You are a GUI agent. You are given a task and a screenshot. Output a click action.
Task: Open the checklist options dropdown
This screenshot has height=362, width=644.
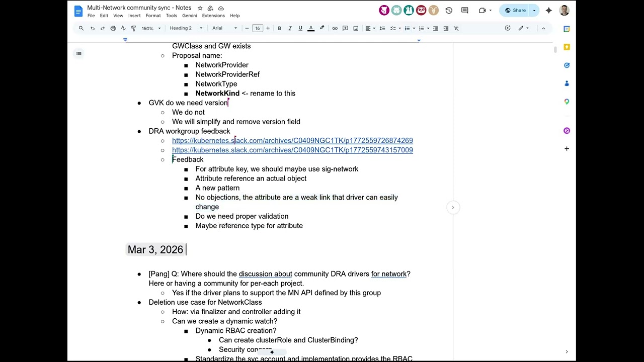(395, 28)
